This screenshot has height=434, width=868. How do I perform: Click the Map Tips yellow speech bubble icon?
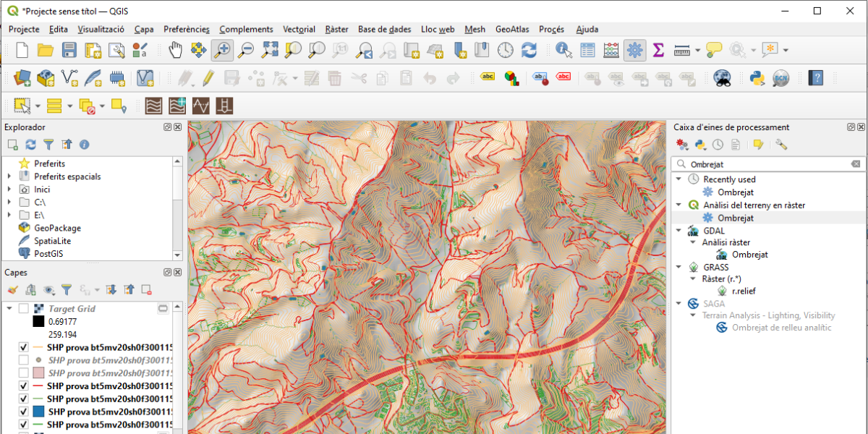pos(714,50)
